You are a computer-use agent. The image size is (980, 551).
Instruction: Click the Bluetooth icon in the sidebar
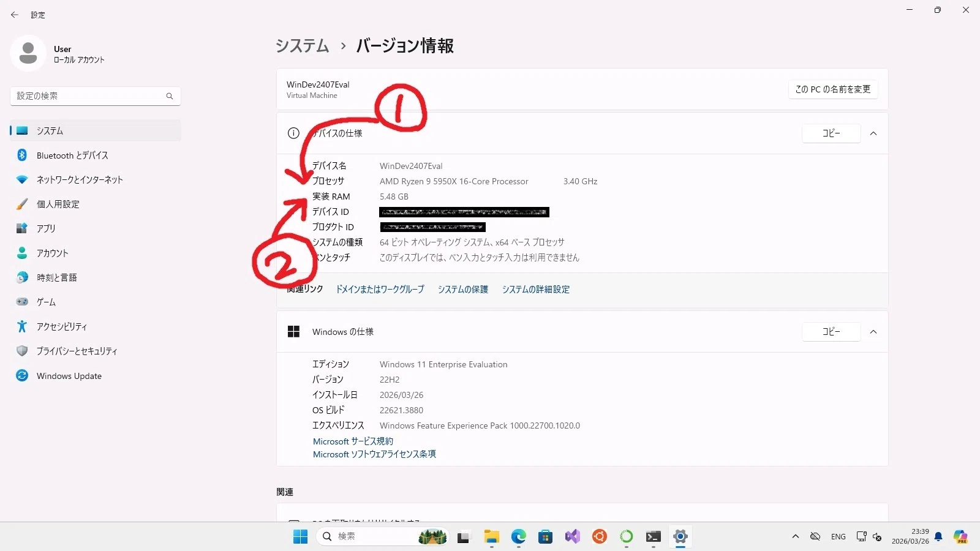pos(22,155)
